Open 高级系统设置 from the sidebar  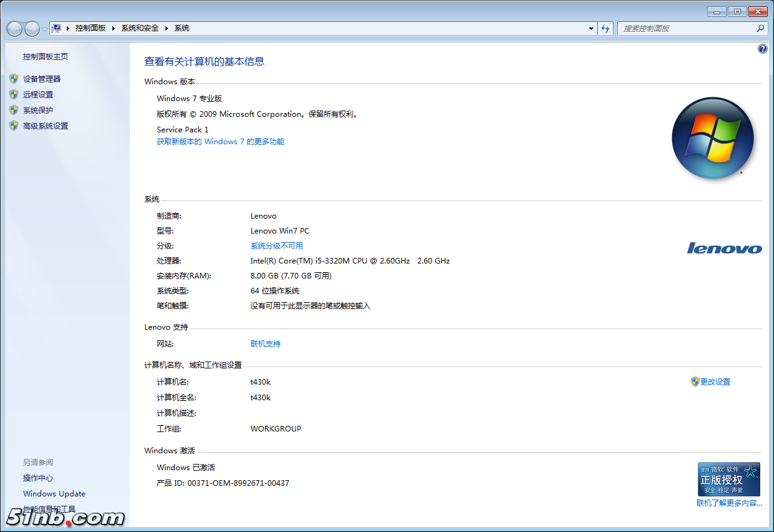pyautogui.click(x=46, y=126)
